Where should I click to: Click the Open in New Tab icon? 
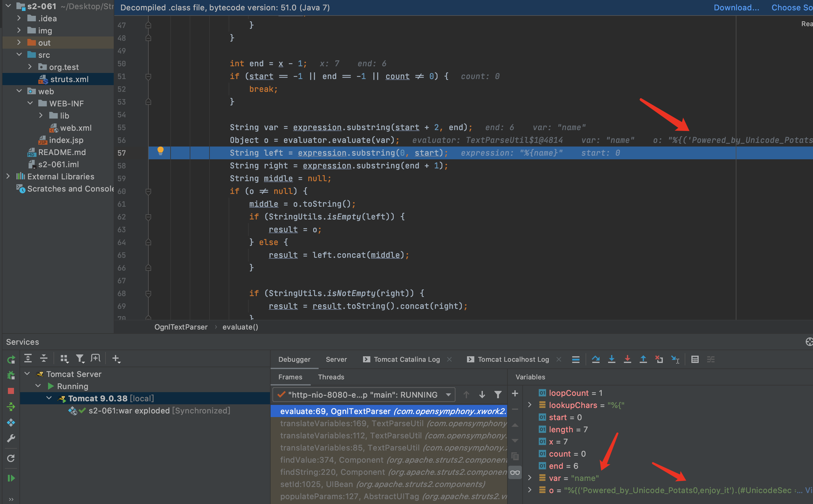(96, 358)
